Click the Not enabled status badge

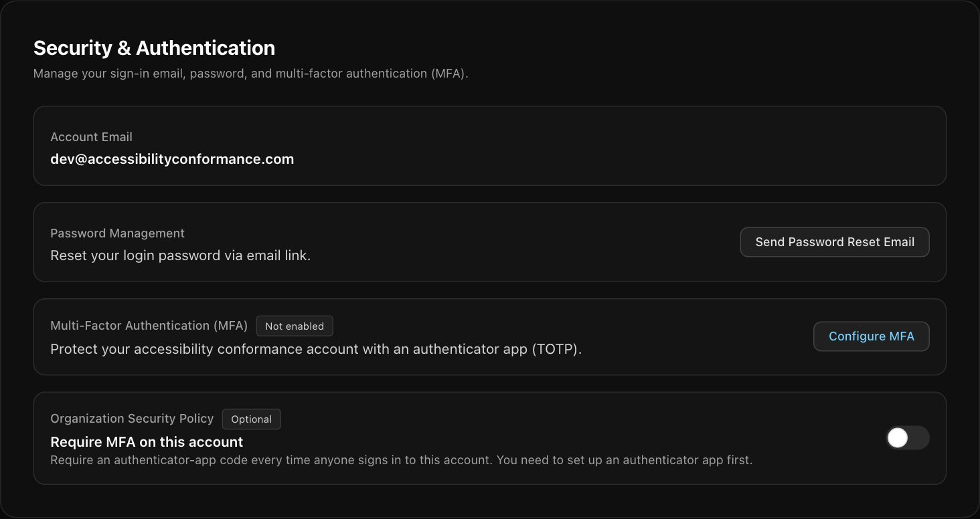295,326
